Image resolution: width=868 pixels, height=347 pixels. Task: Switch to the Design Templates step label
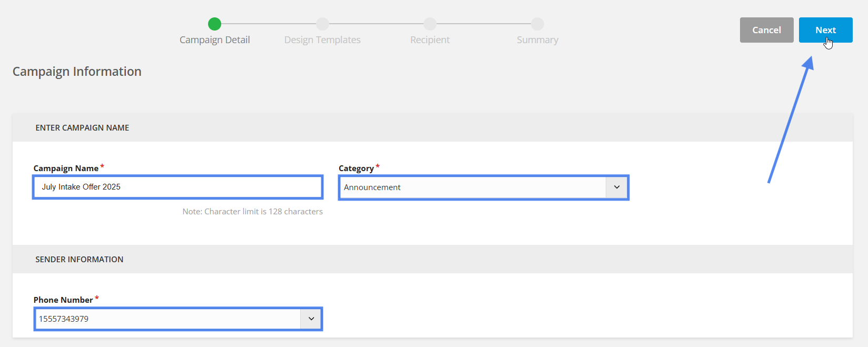[322, 40]
